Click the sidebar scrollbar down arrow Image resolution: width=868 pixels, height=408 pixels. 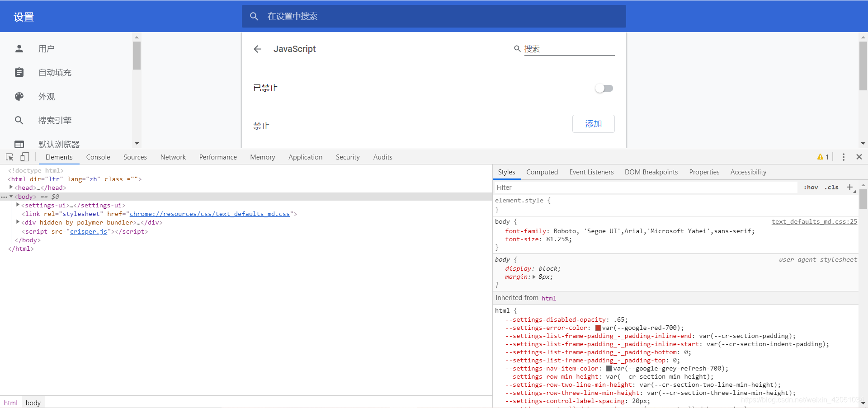[137, 144]
